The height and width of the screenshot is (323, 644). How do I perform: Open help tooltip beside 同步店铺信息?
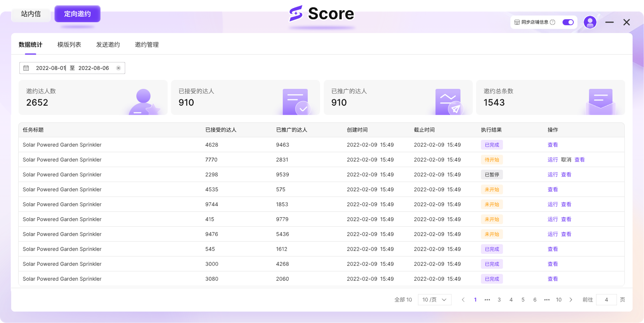[553, 22]
